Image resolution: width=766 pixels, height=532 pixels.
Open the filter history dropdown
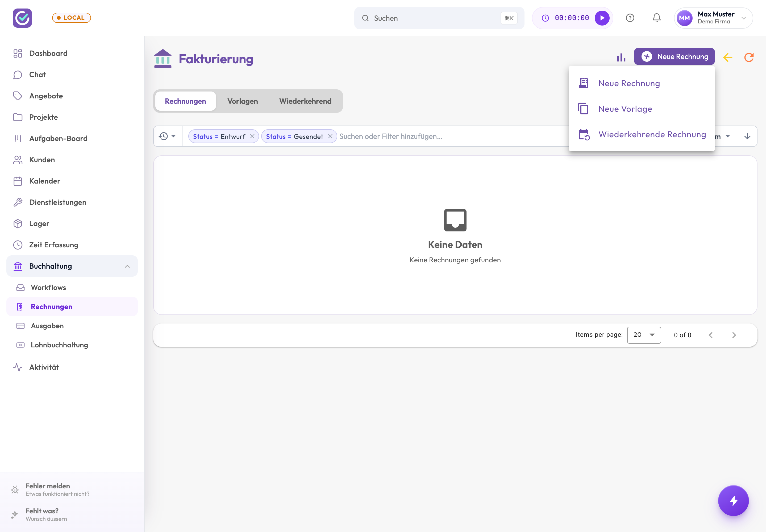coord(168,136)
